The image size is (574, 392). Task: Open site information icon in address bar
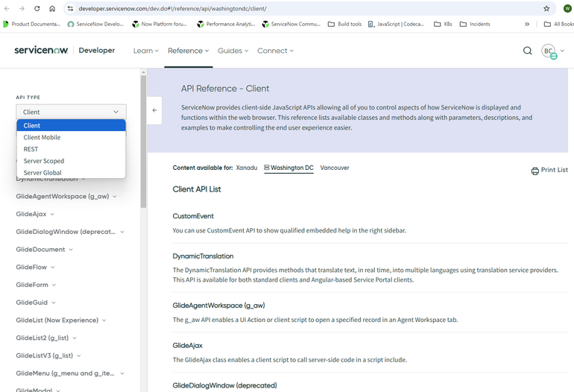[70, 8]
